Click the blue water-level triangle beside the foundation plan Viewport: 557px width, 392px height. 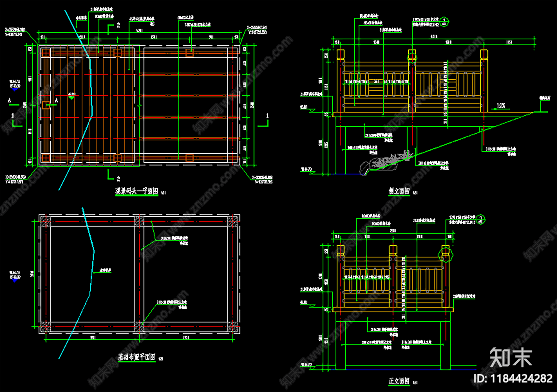[15, 280]
